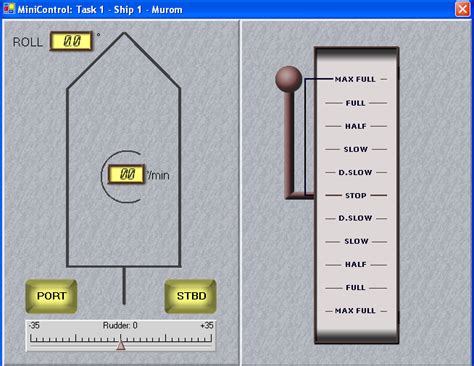The width and height of the screenshot is (474, 366).
Task: Click the PORT rudder button
Action: (x=51, y=296)
